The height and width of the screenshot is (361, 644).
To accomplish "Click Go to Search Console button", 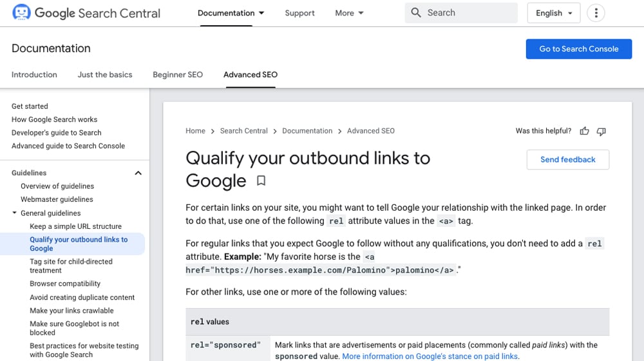I will point(579,49).
